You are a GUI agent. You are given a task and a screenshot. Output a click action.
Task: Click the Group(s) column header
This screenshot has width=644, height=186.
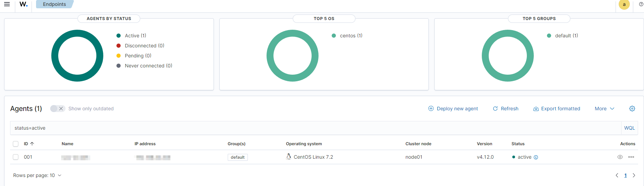(236, 144)
